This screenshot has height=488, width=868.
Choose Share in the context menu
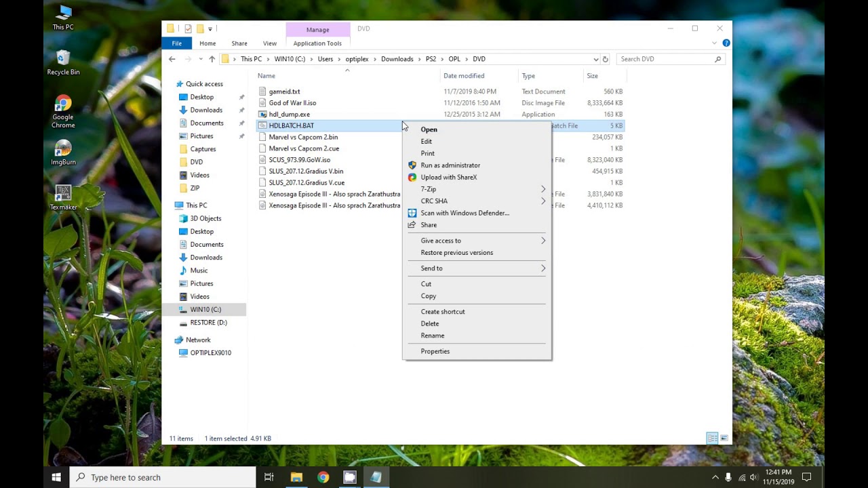click(x=477, y=225)
